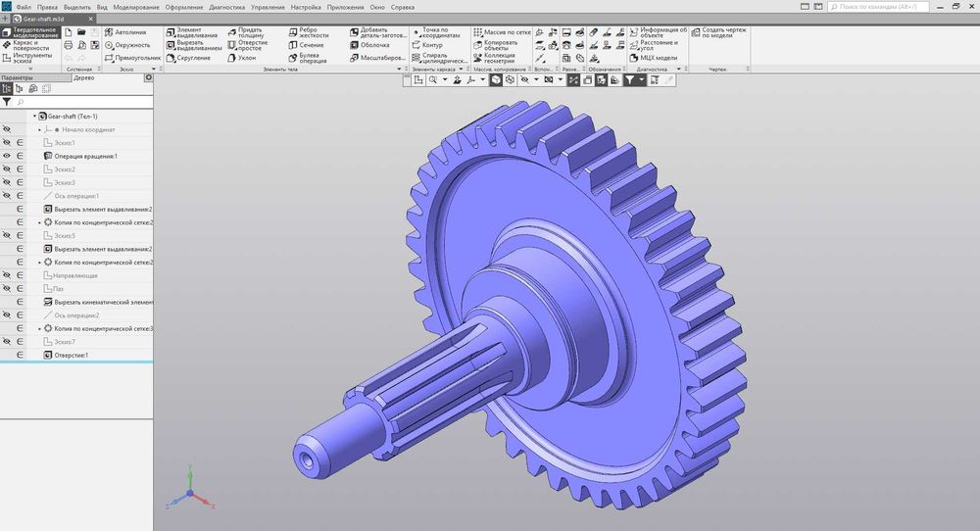Viewport: 980px width, 531px height.
Task: Expand the Начало координат node
Action: (39, 130)
